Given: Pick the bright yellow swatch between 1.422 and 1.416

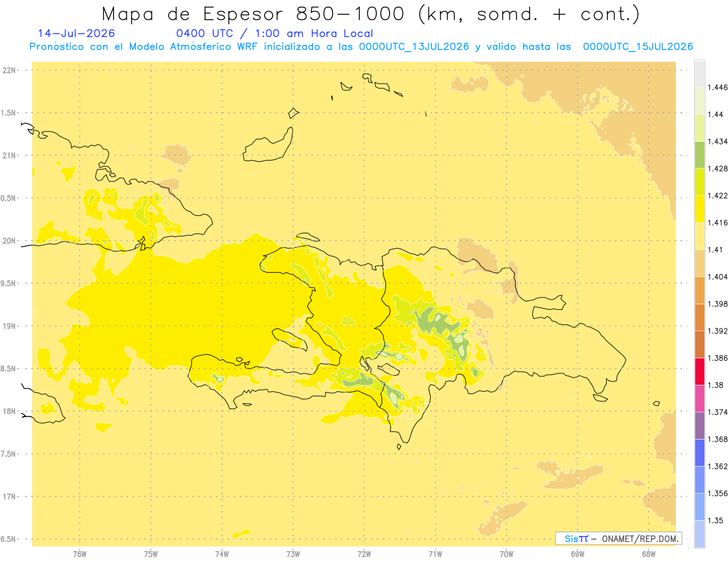Looking at the screenshot, I should pos(699,209).
